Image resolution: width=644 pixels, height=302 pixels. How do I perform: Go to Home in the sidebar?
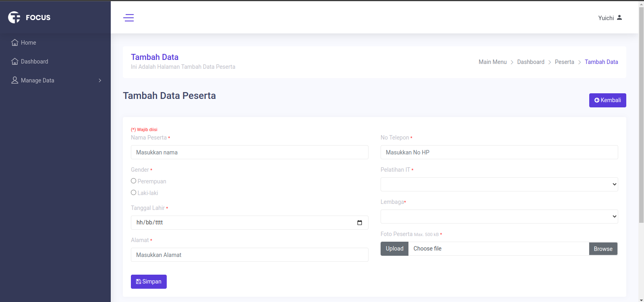tap(28, 43)
